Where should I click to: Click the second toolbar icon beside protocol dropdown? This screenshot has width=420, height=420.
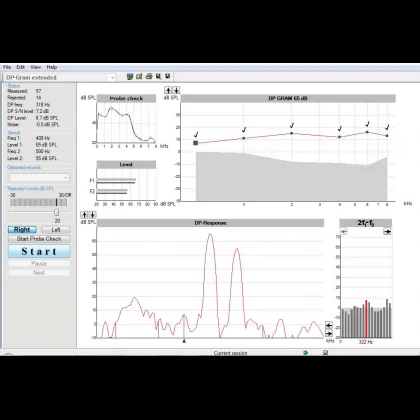pyautogui.click(x=139, y=77)
